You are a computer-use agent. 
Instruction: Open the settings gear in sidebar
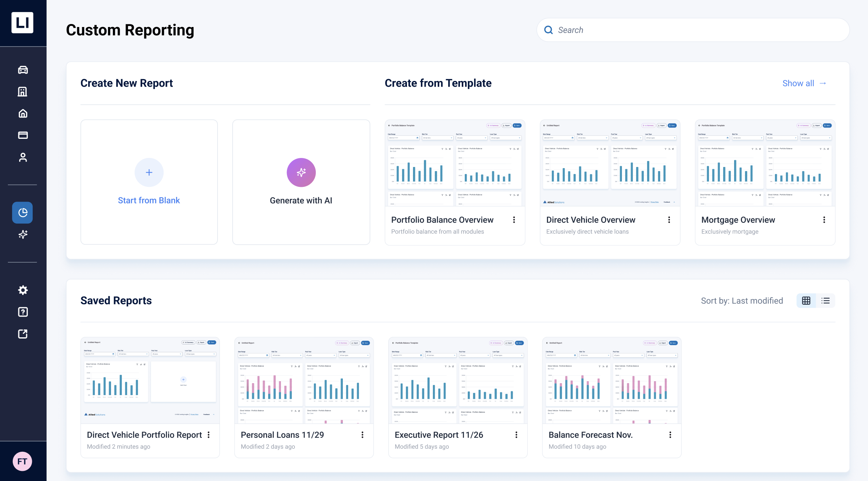click(23, 290)
